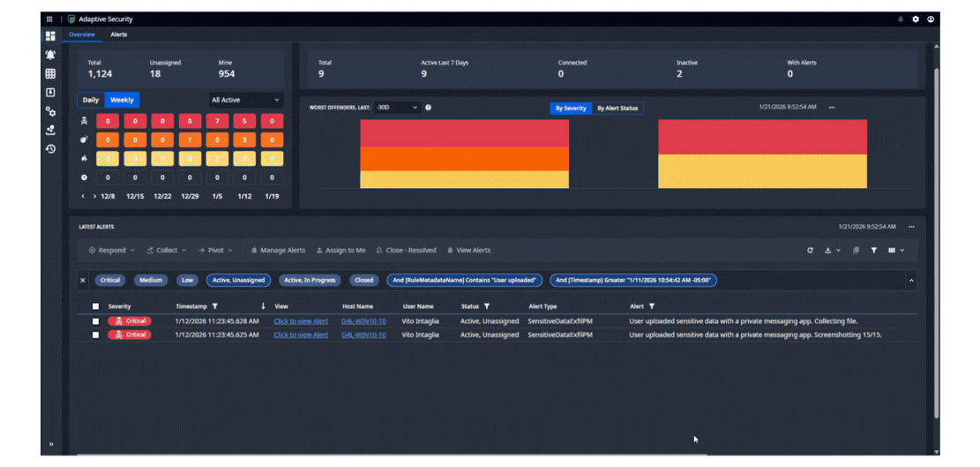Open the Worst Offenders -30D dropdown

click(x=397, y=108)
